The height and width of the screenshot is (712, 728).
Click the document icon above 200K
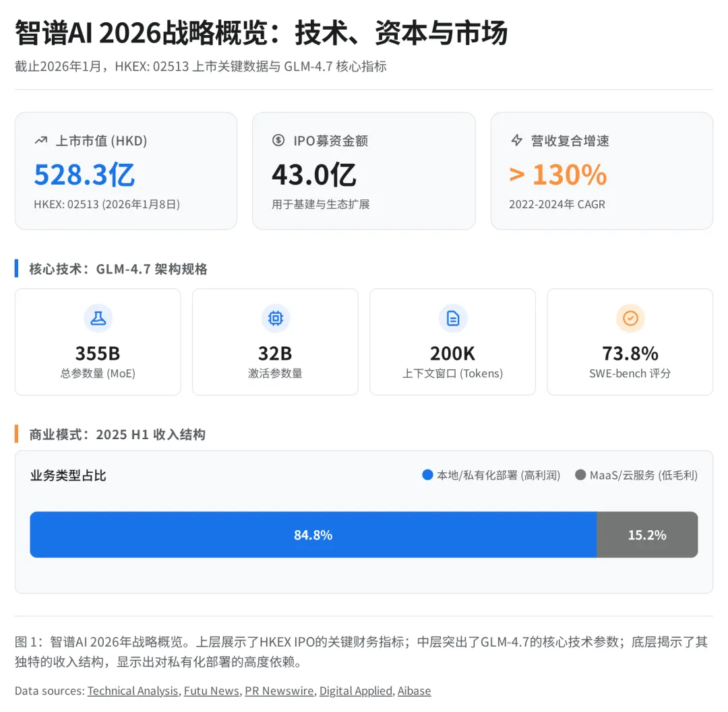tap(453, 318)
